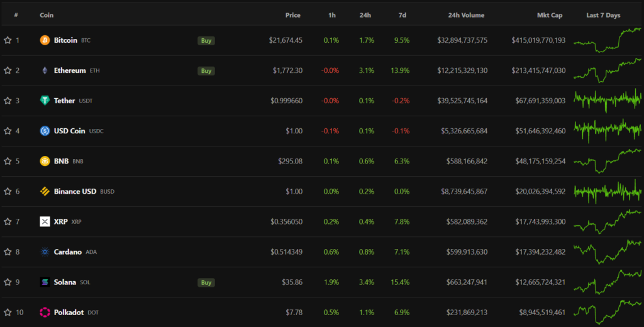This screenshot has height=327, width=644.
Task: Click Solana's 15.4% weekly change
Action: pyautogui.click(x=400, y=282)
